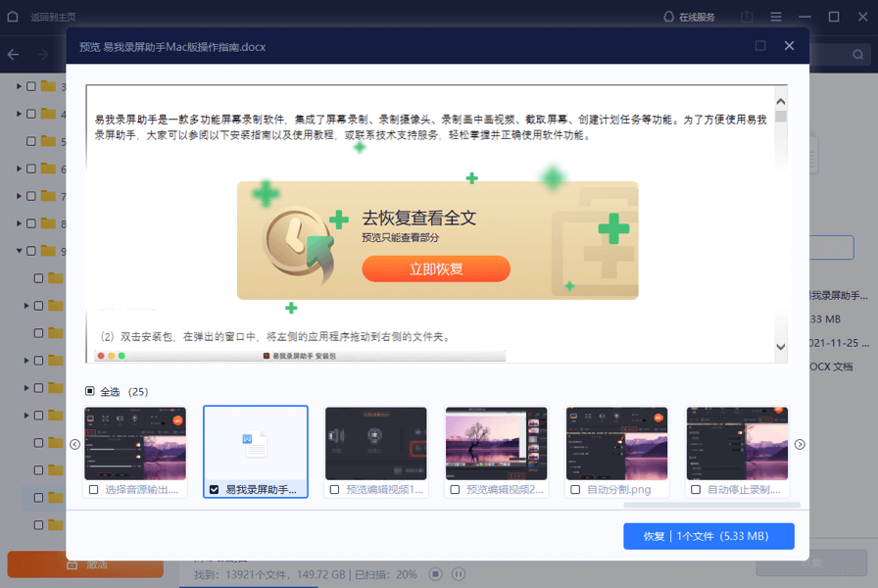Select the 选择音源输出 thumbnail image
This screenshot has height=588, width=878.
135,444
